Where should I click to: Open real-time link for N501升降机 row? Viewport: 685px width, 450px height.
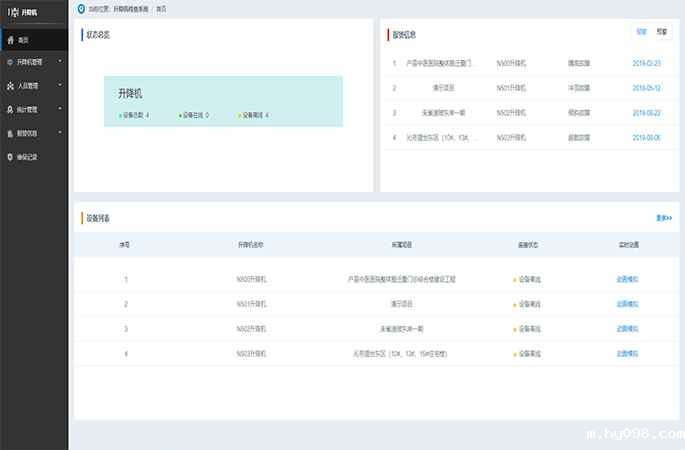tap(627, 303)
